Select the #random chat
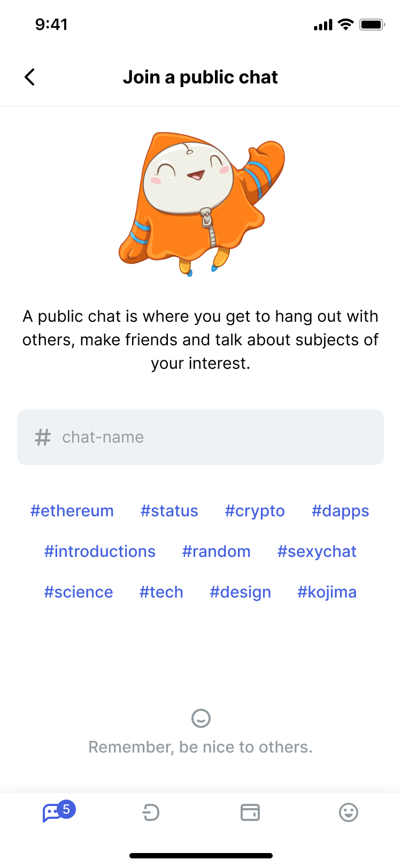401x868 pixels. pos(216,551)
